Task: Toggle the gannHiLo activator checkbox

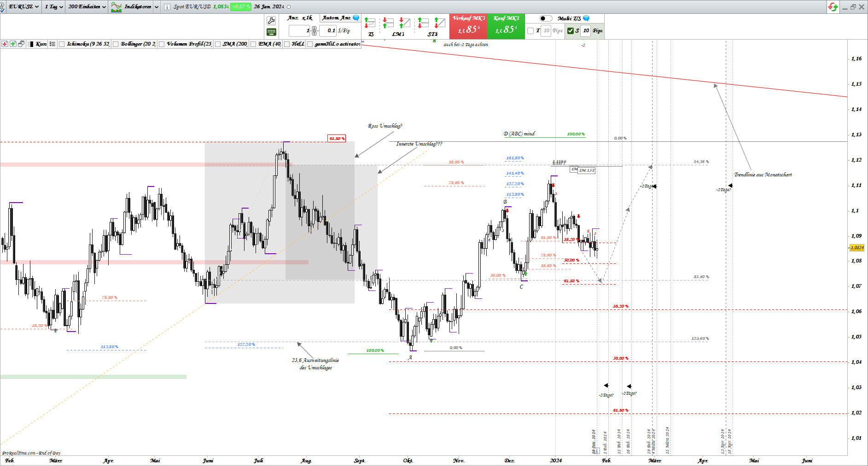Action: (310, 44)
